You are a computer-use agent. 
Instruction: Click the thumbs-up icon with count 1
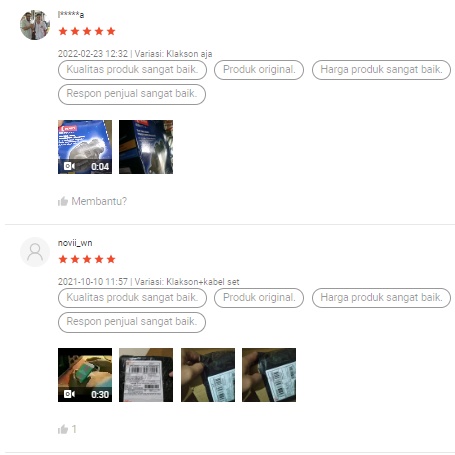coord(63,429)
